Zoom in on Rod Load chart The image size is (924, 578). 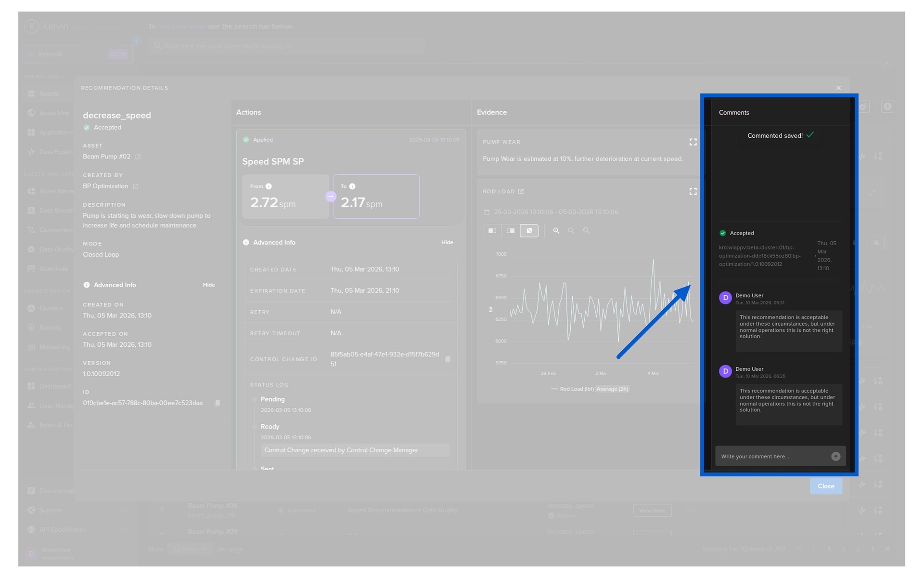556,231
